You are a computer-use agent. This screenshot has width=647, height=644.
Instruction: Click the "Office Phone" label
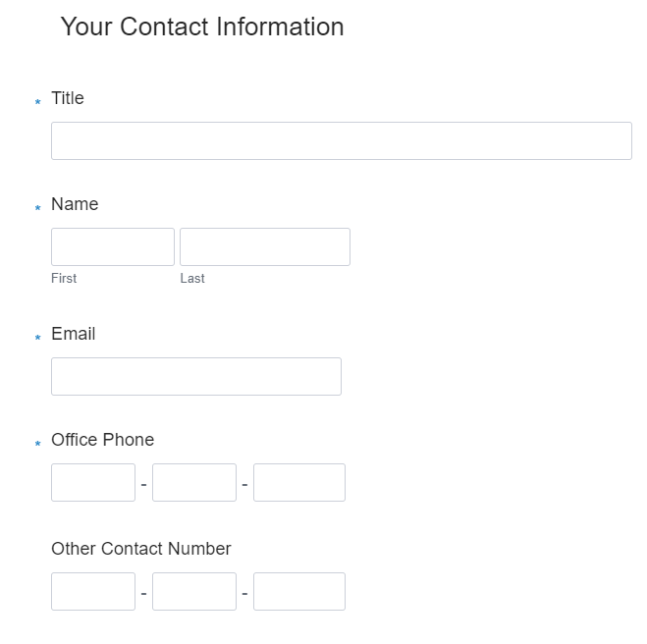coord(103,440)
